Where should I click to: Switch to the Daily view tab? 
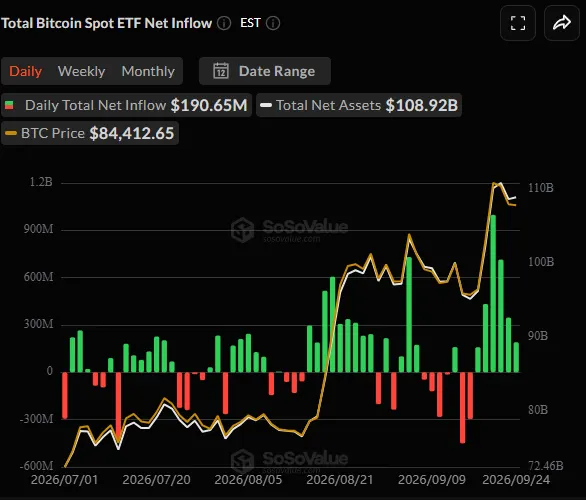25,71
